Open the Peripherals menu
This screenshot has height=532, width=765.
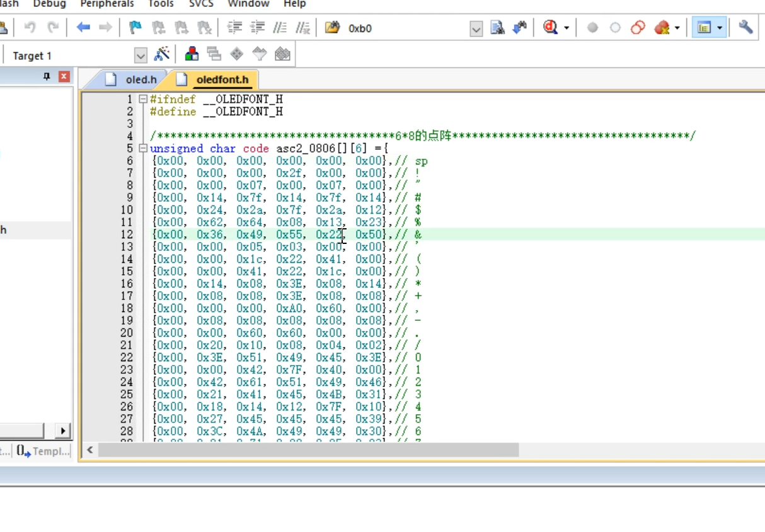pyautogui.click(x=107, y=4)
